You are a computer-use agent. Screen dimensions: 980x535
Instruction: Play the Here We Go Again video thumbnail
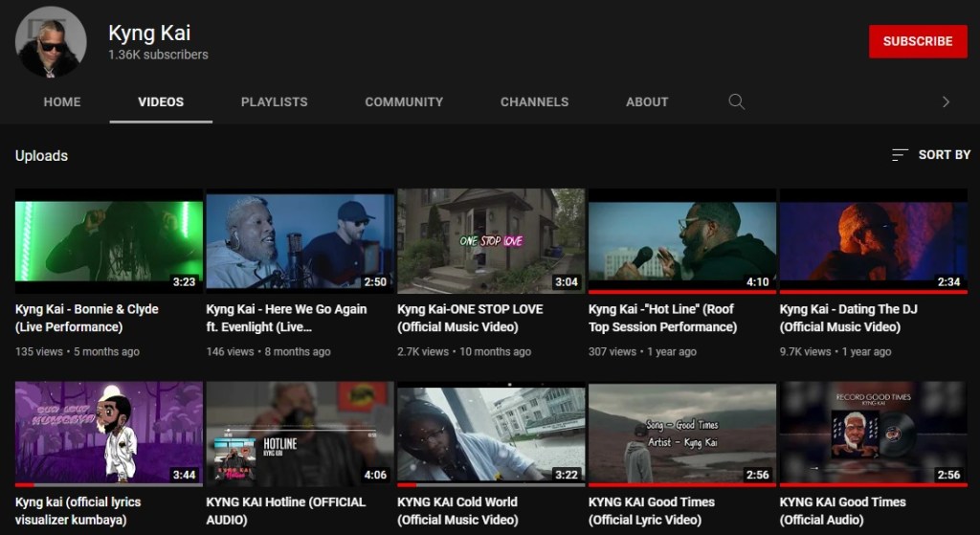(300, 240)
